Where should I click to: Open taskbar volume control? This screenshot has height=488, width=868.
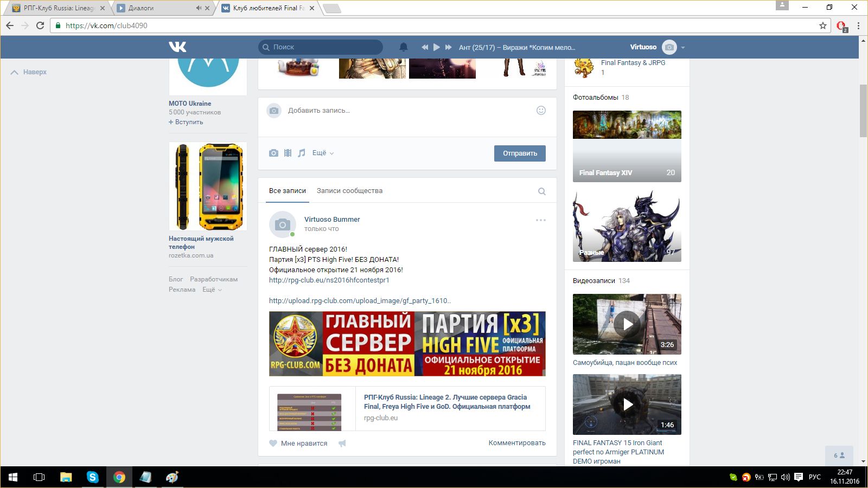tap(786, 477)
